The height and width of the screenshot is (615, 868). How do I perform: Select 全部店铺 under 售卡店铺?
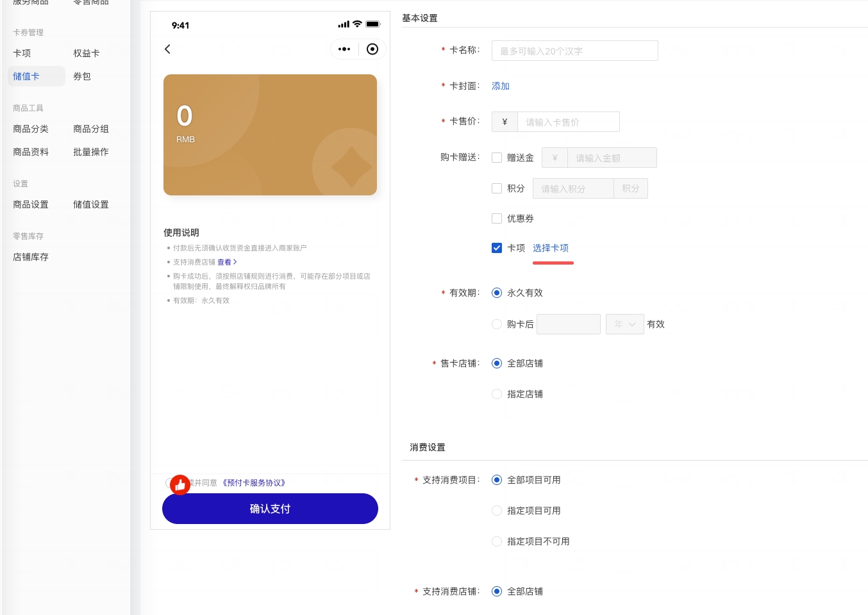pyautogui.click(x=497, y=363)
